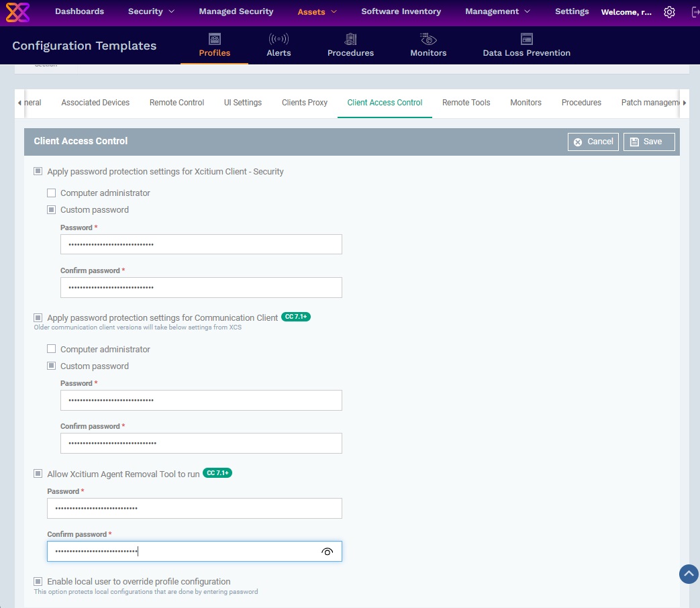Open the Procedures profile tab

[x=581, y=103]
